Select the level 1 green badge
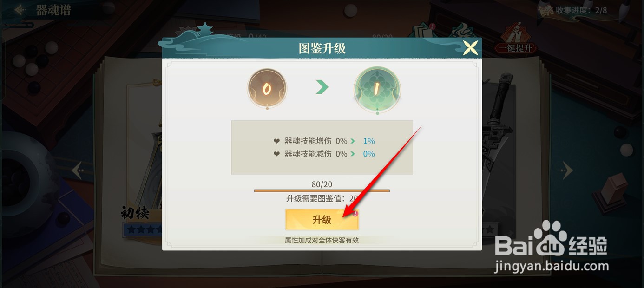This screenshot has height=288, width=644. (377, 89)
